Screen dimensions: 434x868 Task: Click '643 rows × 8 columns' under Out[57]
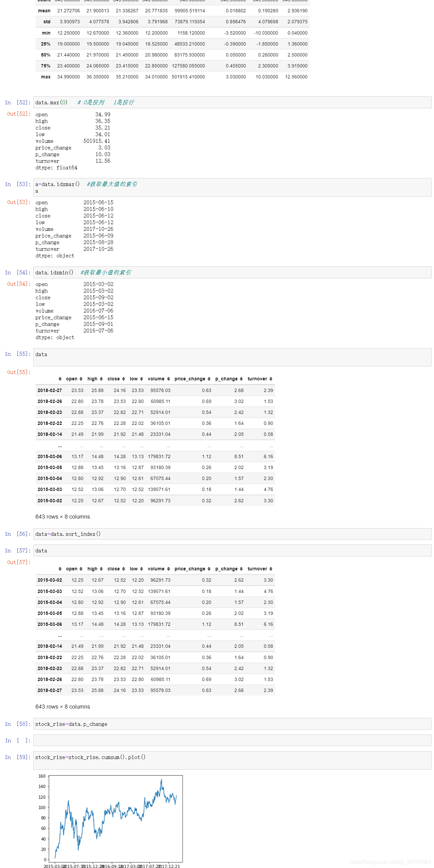63,707
